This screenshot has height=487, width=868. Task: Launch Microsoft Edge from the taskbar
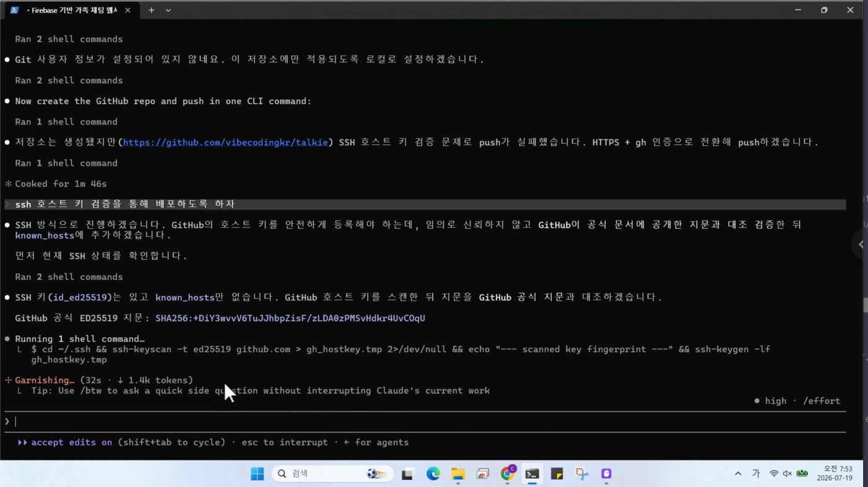[x=433, y=474]
